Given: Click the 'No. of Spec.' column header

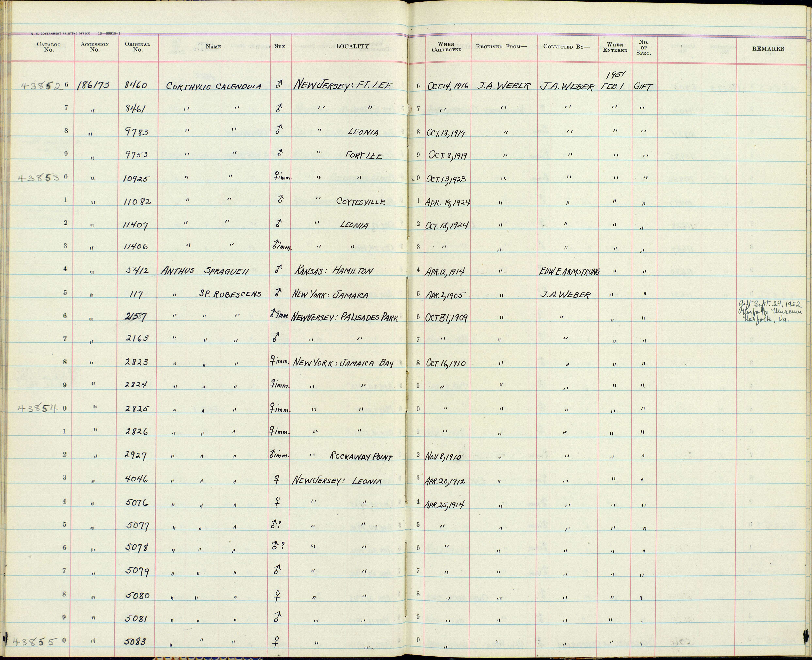Looking at the screenshot, I should pyautogui.click(x=644, y=48).
